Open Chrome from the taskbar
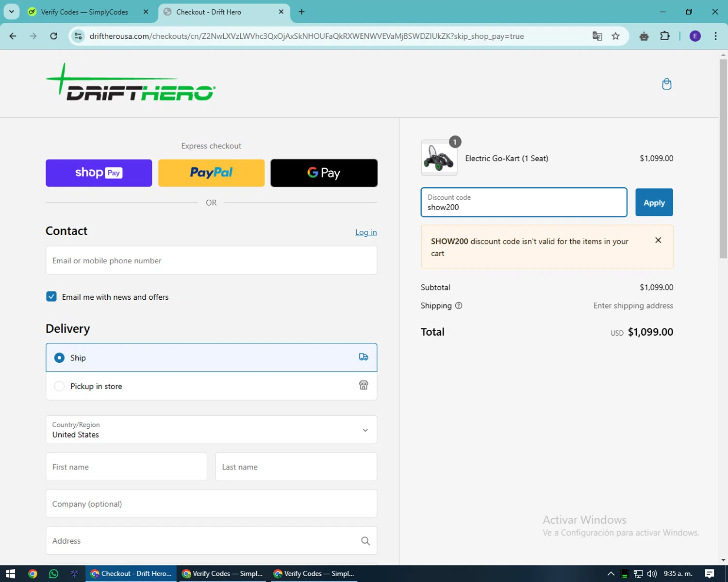The width and height of the screenshot is (728, 582). pyautogui.click(x=33, y=574)
